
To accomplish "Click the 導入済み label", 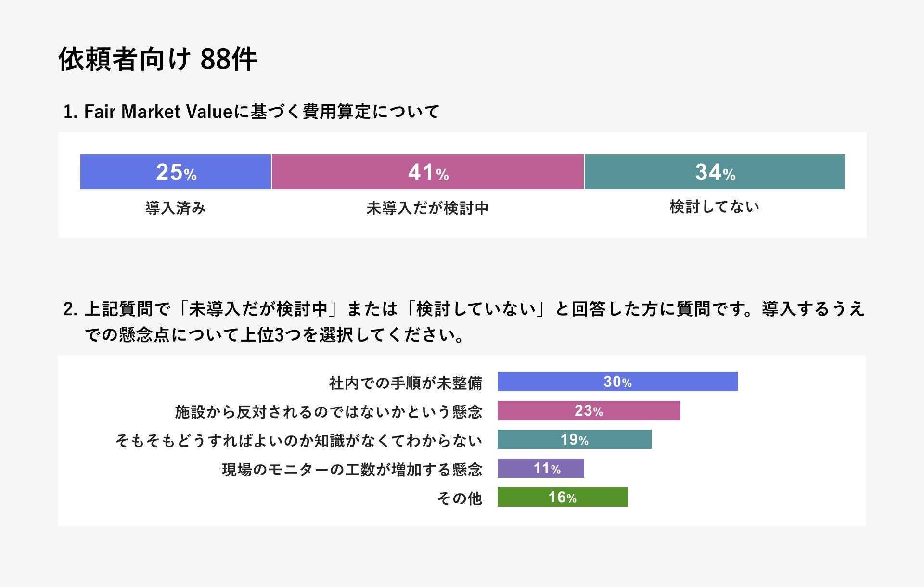I will pyautogui.click(x=176, y=208).
